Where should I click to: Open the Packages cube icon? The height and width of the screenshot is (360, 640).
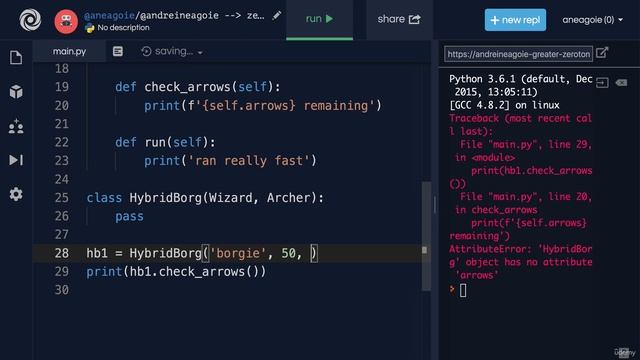click(16, 92)
